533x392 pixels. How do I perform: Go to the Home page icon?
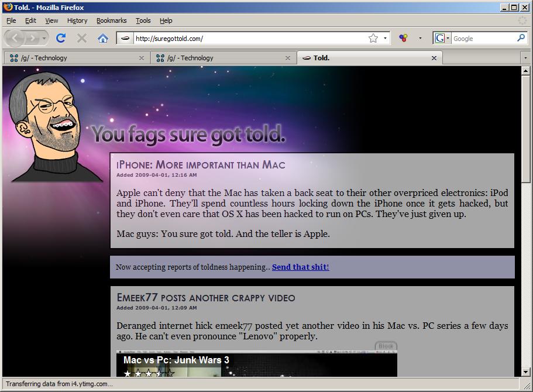point(103,39)
